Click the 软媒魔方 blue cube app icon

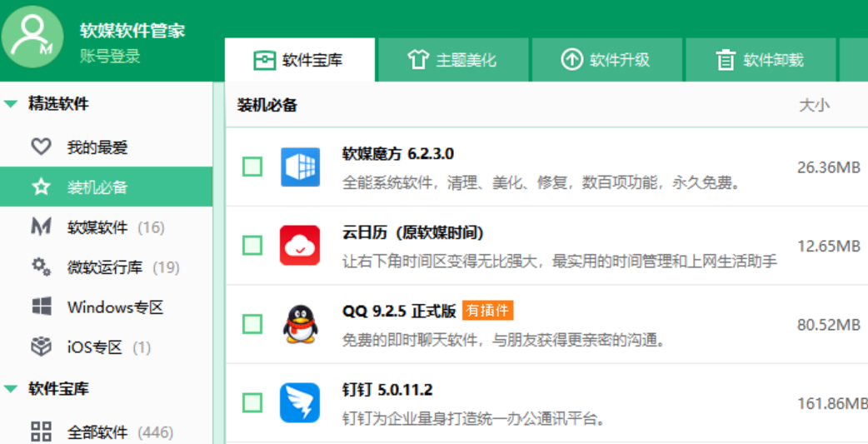(300, 167)
